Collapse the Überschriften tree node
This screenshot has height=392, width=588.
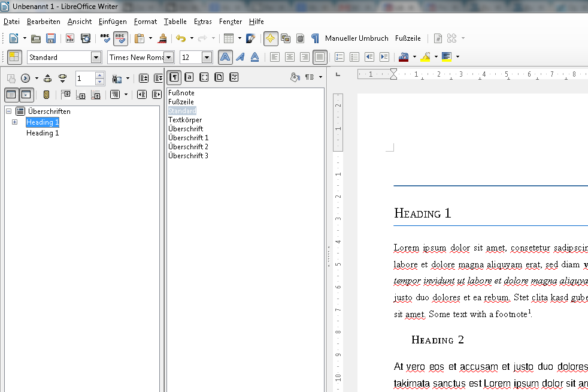click(8, 111)
